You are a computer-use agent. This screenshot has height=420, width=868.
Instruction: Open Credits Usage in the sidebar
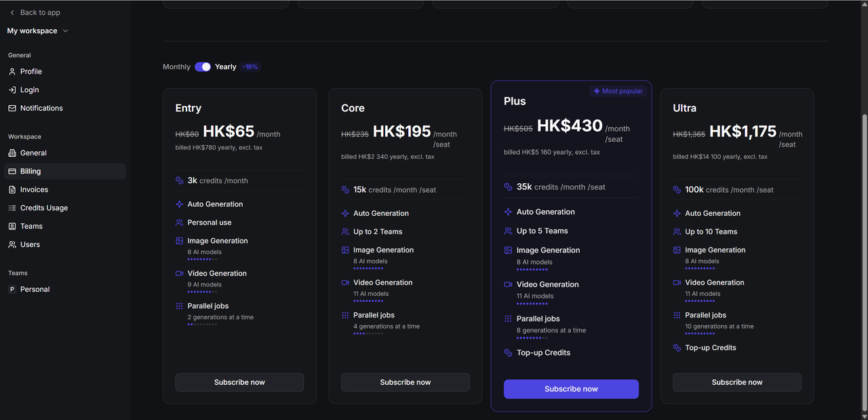[x=44, y=208]
